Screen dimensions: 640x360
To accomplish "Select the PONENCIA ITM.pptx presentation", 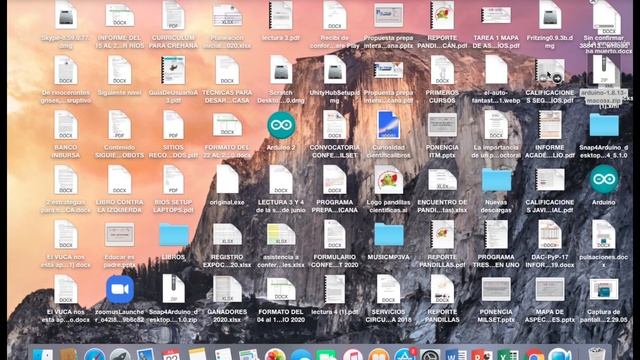I will (442, 125).
